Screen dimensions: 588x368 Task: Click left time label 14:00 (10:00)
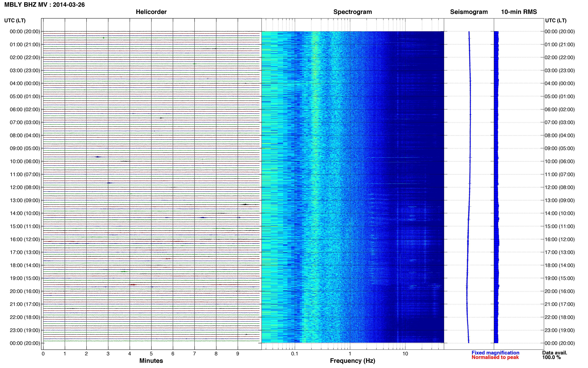point(25,213)
